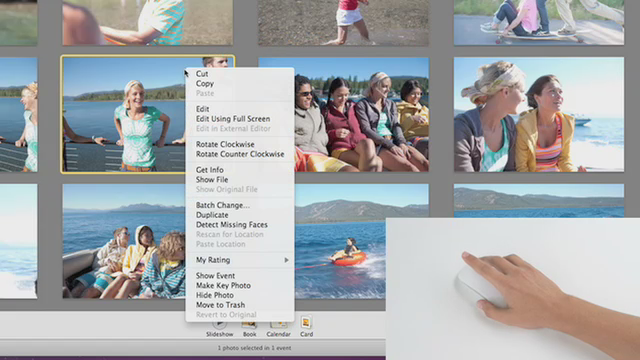The width and height of the screenshot is (640, 360).
Task: Select Rotate Counter Clockwise entry
Action: (x=240, y=154)
